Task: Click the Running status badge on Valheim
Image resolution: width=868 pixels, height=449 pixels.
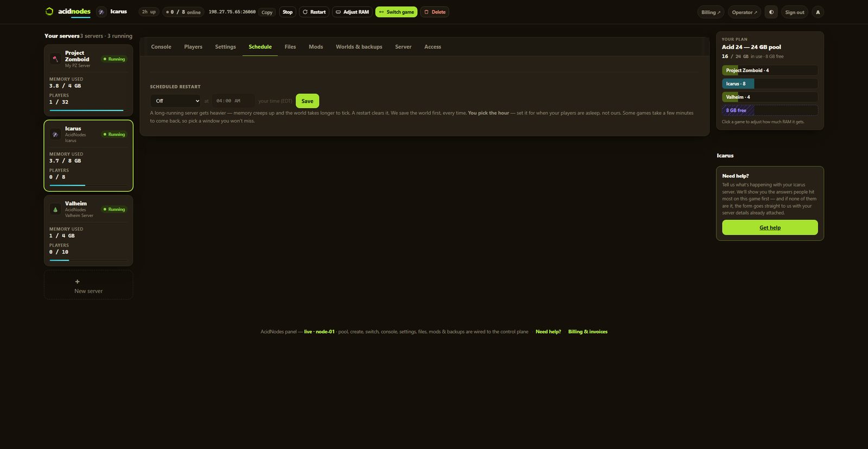Action: [114, 210]
